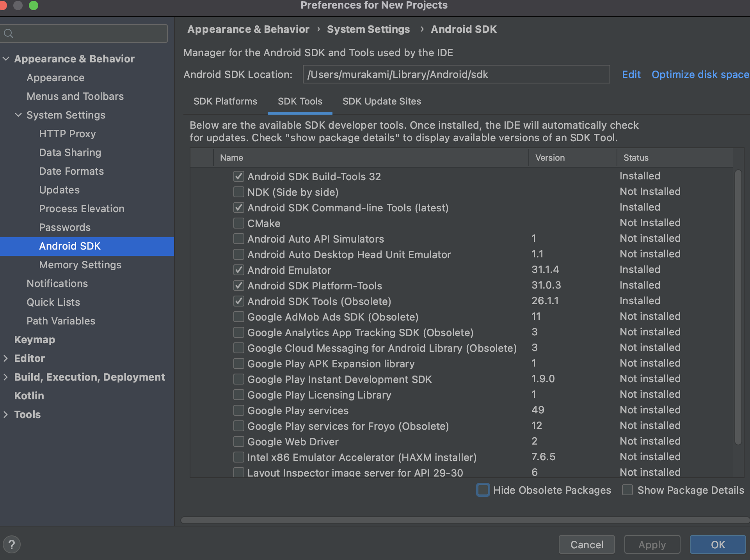
Task: Open Appearance settings page
Action: click(55, 78)
